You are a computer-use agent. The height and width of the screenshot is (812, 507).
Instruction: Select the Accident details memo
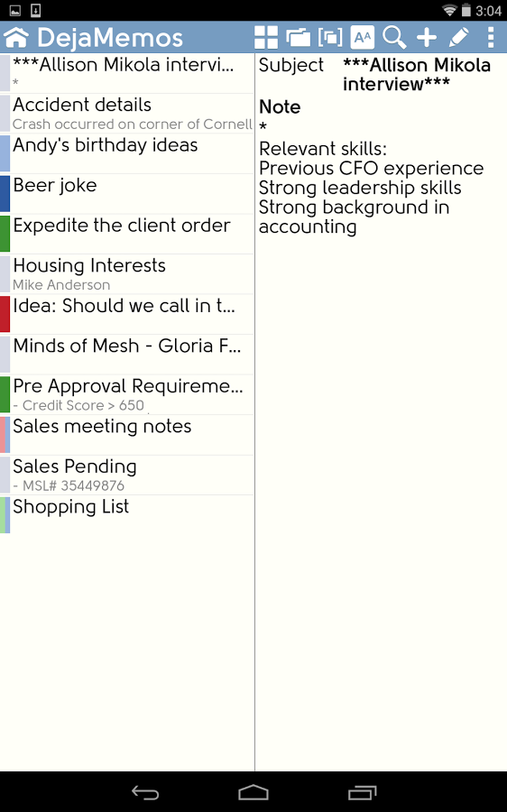[127, 114]
